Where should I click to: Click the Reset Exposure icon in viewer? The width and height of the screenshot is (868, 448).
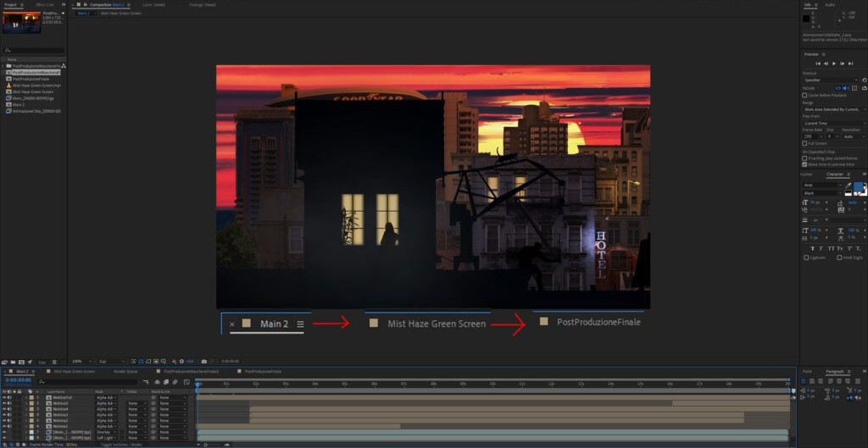181,361
